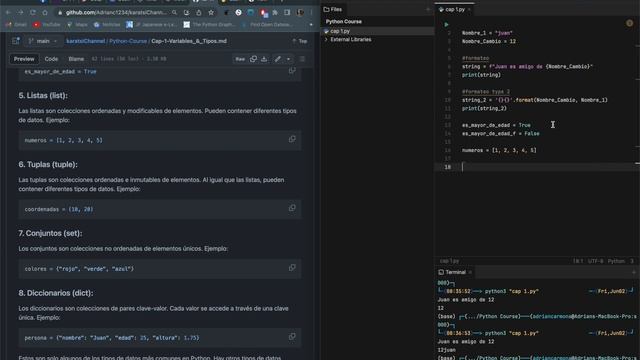Open the Noticias bookmark

pyautogui.click(x=107, y=24)
